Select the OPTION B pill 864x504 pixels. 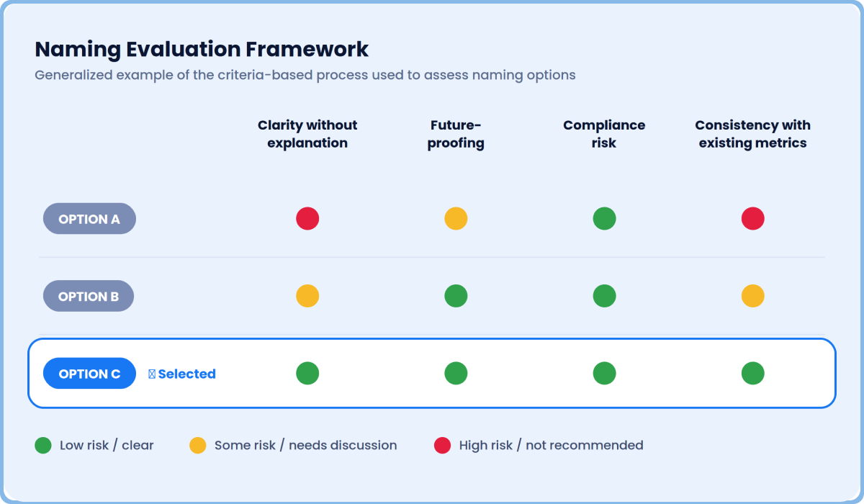89,296
